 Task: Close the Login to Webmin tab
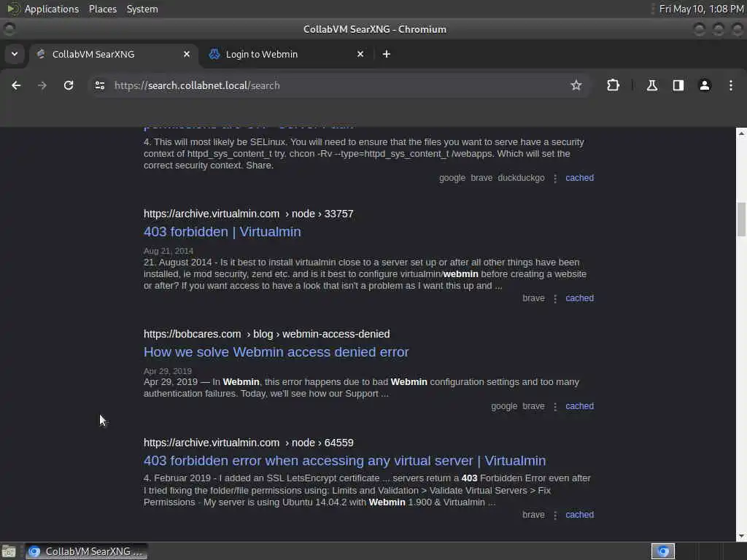click(x=360, y=54)
